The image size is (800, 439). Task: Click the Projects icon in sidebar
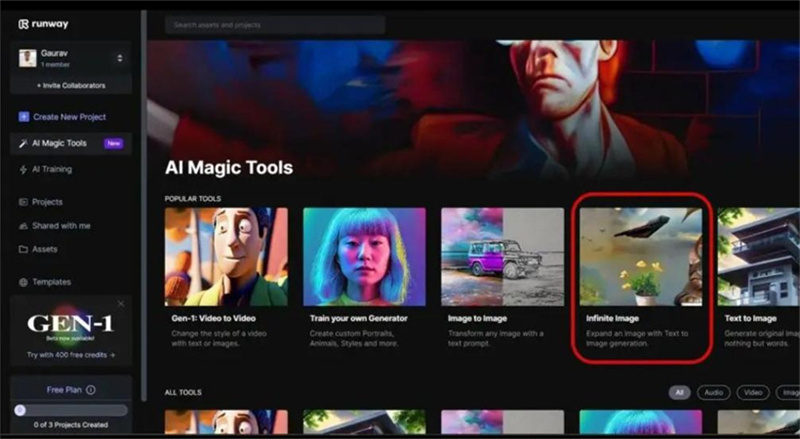pos(24,202)
